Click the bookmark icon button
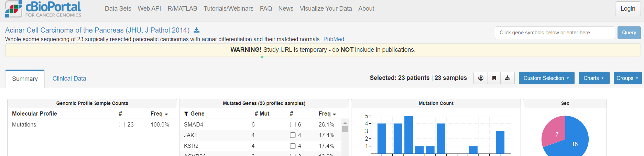 (x=494, y=78)
